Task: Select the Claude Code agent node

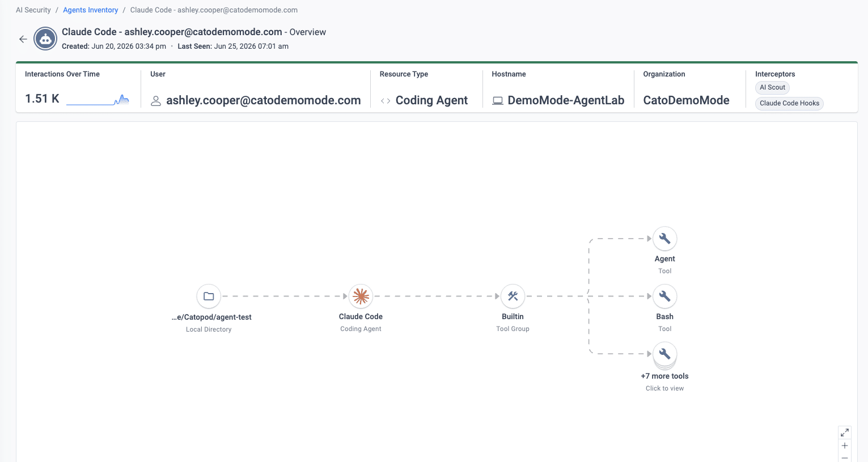Action: 361,296
